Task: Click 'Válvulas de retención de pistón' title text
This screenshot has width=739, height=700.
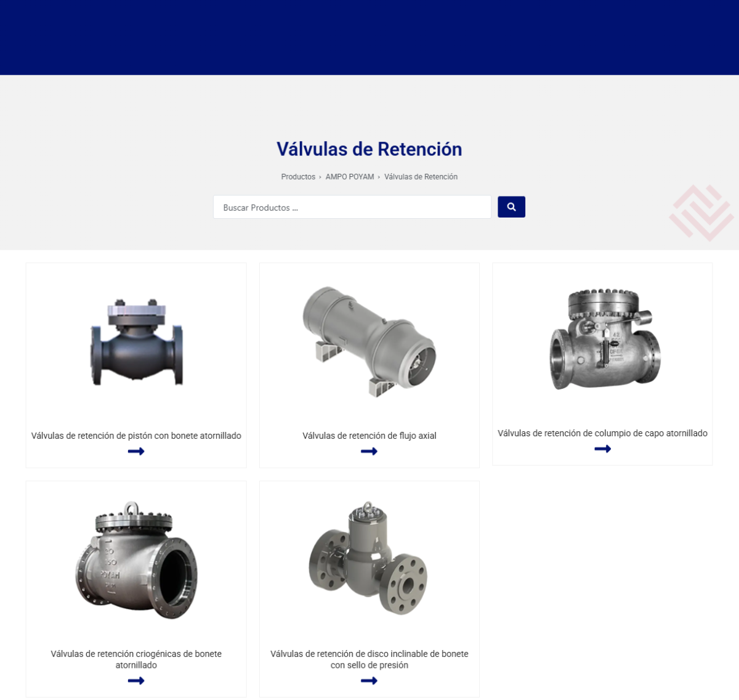Action: pyautogui.click(x=136, y=436)
